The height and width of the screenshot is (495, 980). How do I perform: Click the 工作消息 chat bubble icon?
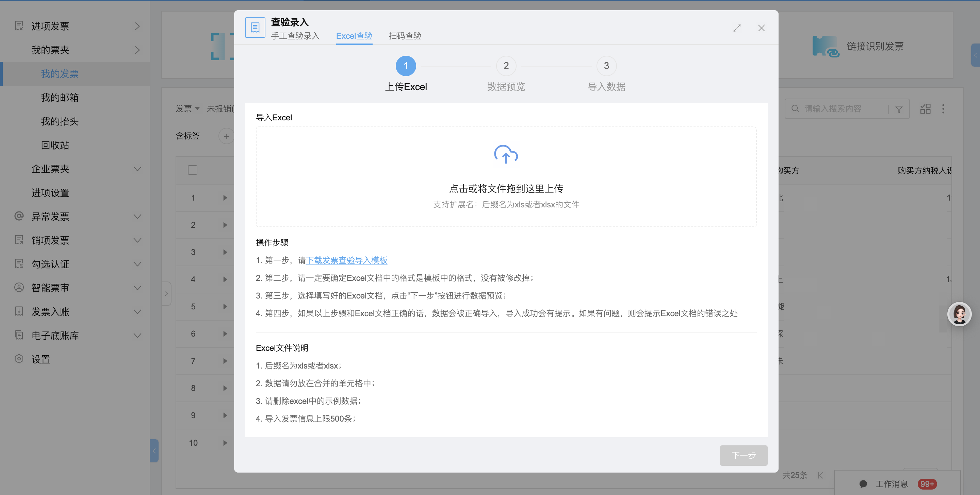pos(863,483)
